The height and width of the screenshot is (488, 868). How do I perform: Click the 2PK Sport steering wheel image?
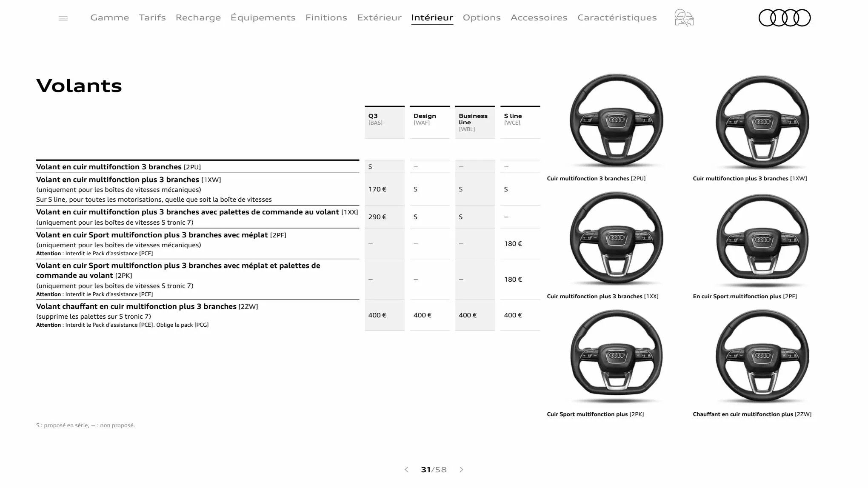[x=617, y=356]
